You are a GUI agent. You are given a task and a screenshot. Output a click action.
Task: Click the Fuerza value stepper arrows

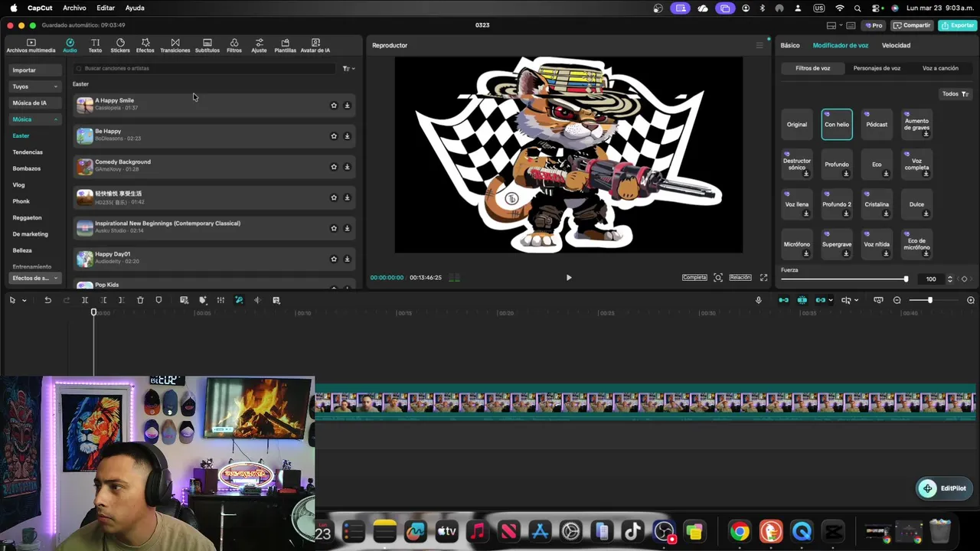[950, 279]
